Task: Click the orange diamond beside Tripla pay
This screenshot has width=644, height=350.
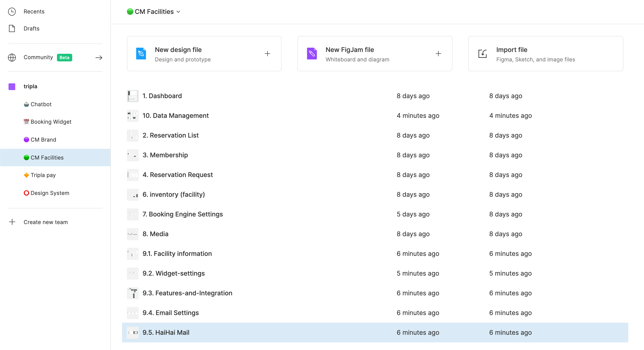Action: click(x=26, y=175)
